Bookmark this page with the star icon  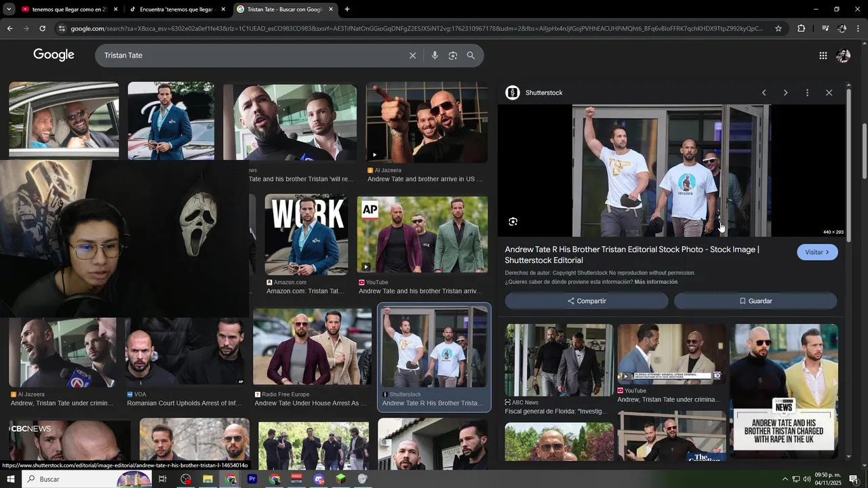tap(778, 28)
